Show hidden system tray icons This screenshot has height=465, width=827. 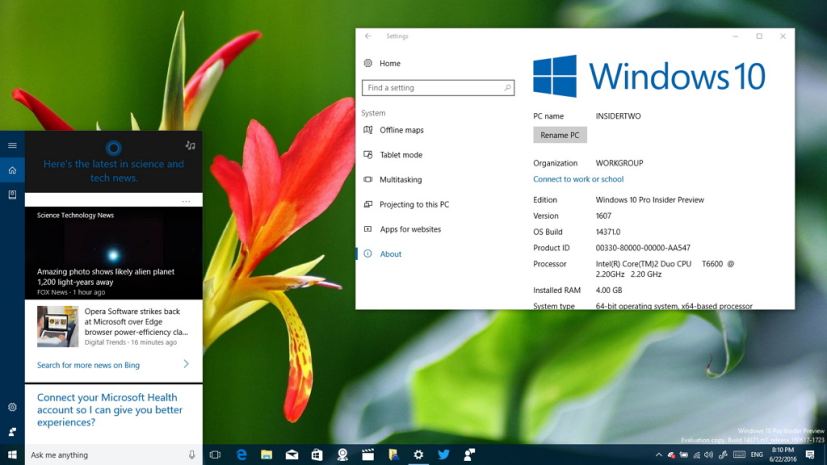point(659,454)
